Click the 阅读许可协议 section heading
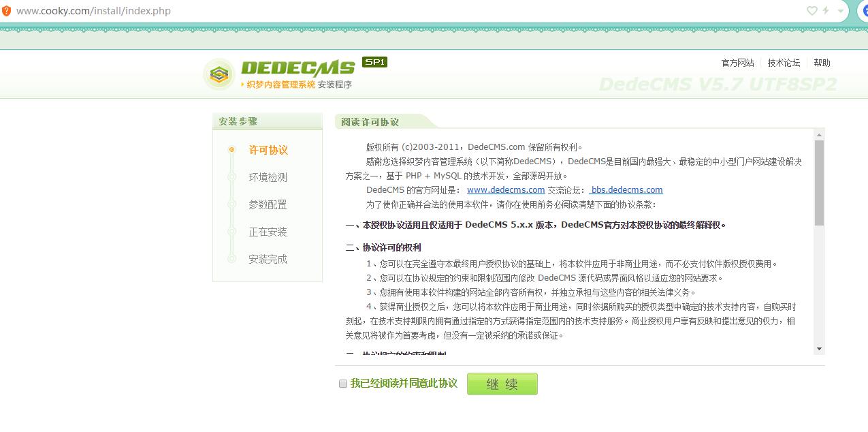This screenshot has height=432, width=868. [x=370, y=122]
